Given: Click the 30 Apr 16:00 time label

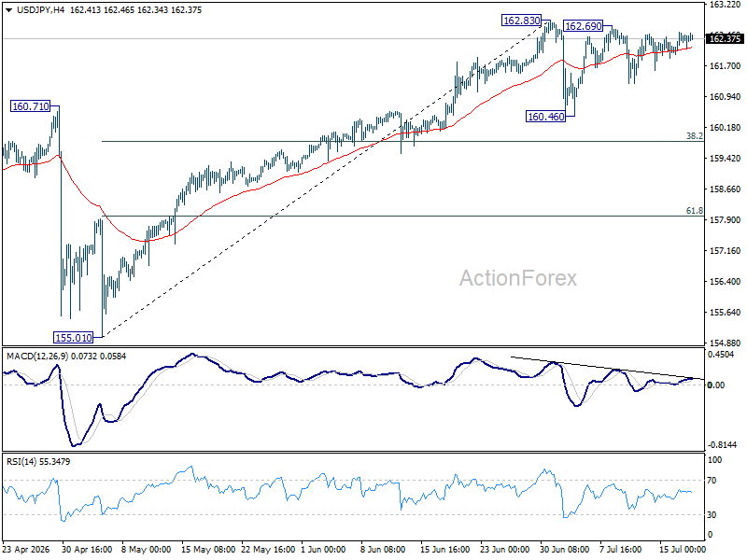Looking at the screenshot, I should click(x=87, y=550).
